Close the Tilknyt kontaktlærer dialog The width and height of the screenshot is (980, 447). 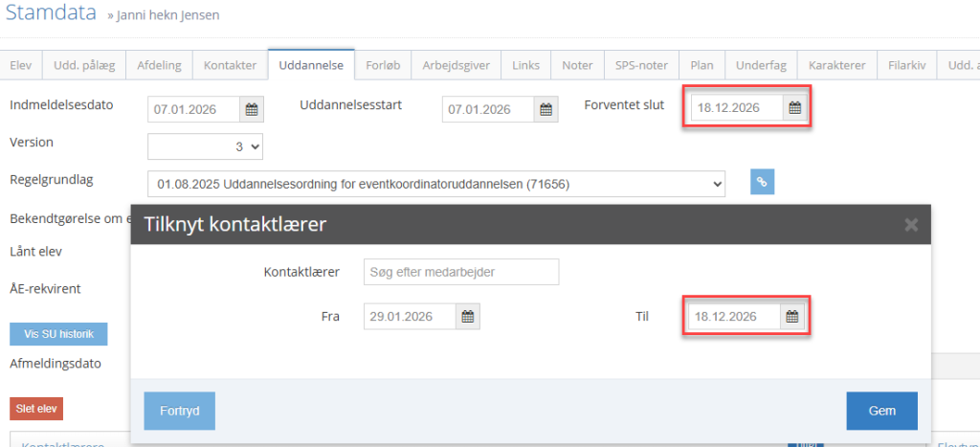coord(911,225)
